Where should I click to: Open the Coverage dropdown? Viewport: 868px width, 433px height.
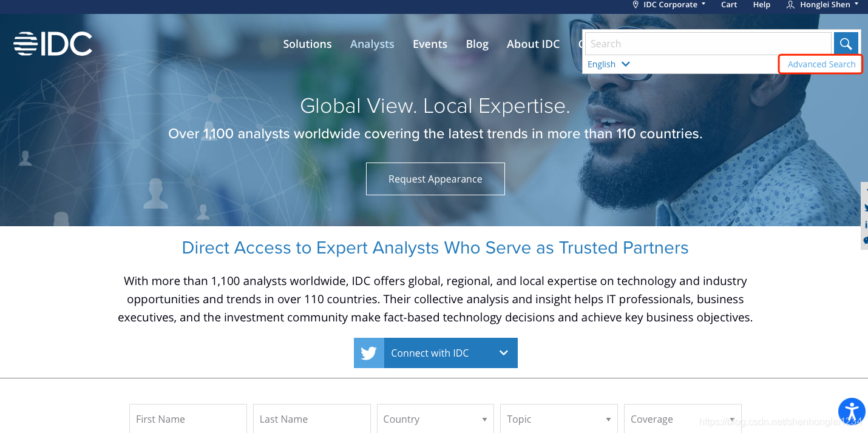[682, 419]
